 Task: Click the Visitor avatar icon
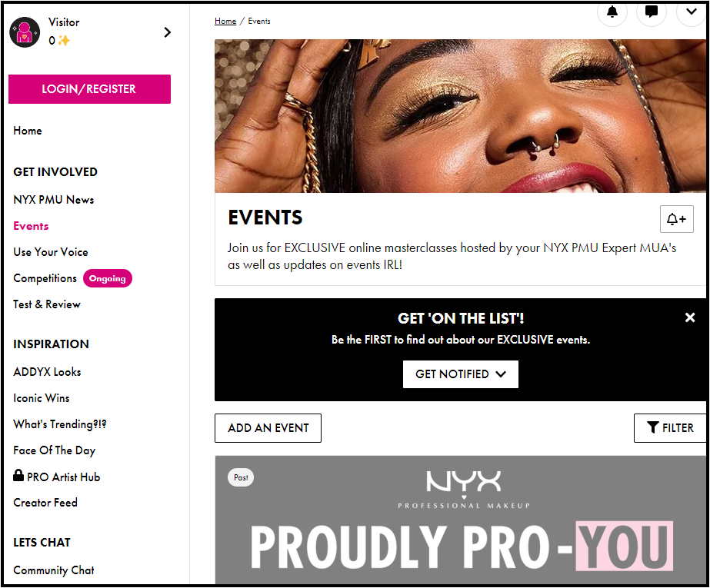pyautogui.click(x=25, y=32)
